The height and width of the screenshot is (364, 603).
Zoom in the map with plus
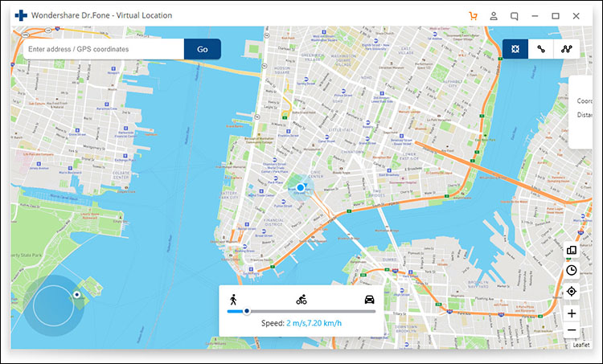coord(572,313)
